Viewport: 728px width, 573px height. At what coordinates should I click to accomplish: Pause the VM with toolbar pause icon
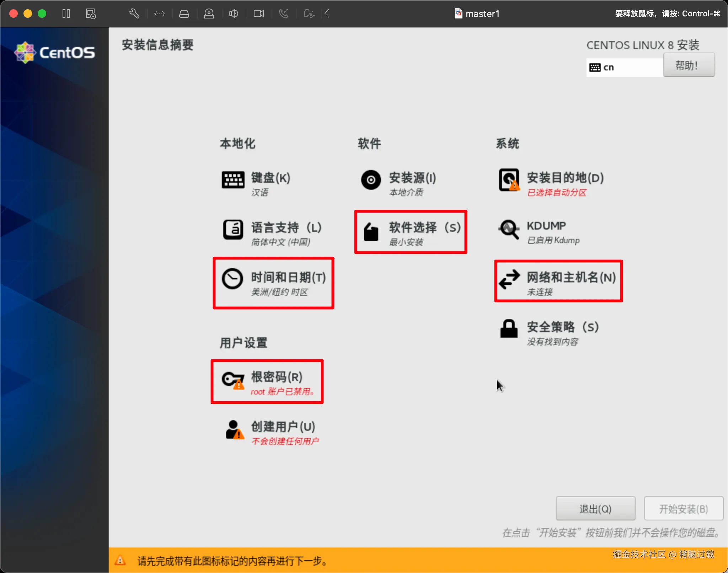[66, 14]
